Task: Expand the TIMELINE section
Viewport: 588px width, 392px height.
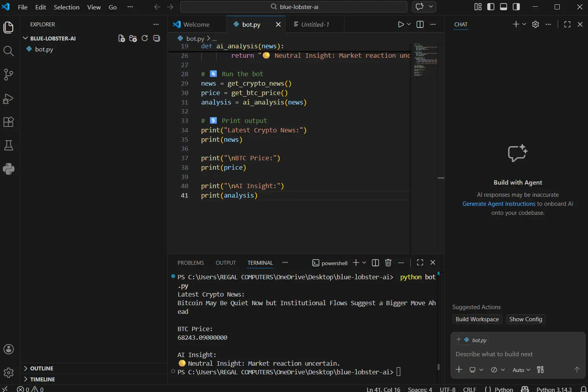Action: (x=42, y=379)
